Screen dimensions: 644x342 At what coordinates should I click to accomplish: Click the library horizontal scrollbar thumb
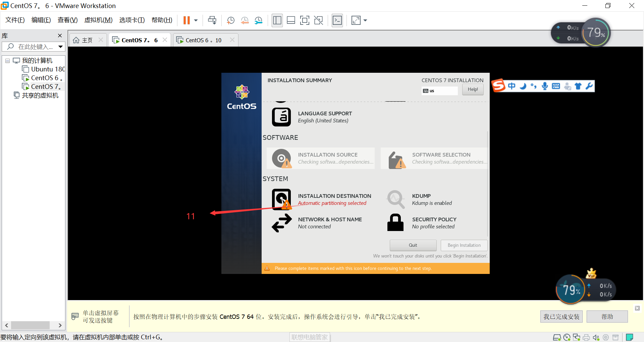click(30, 325)
